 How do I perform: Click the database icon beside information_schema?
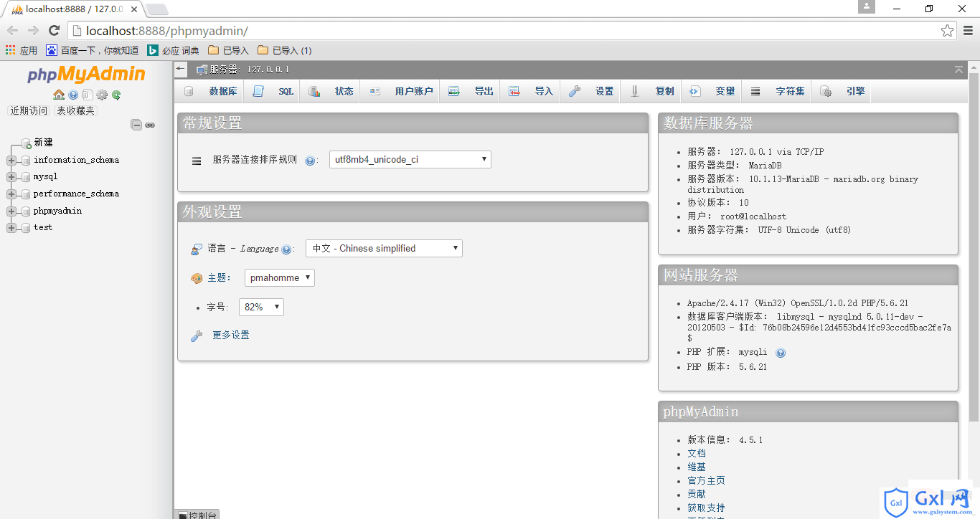point(27,160)
